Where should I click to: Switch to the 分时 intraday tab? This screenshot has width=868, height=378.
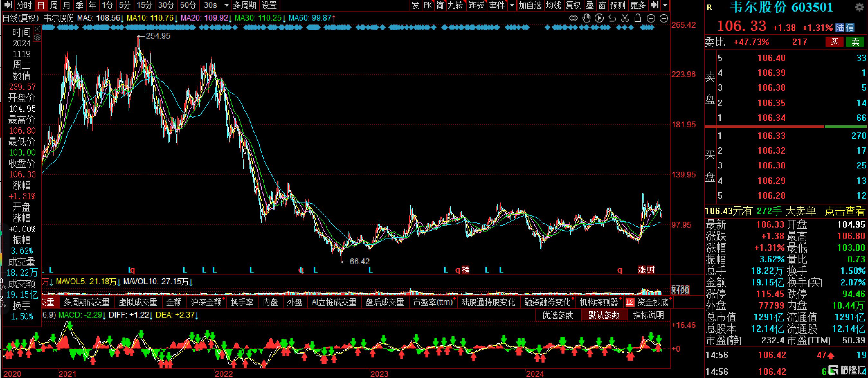(x=24, y=5)
